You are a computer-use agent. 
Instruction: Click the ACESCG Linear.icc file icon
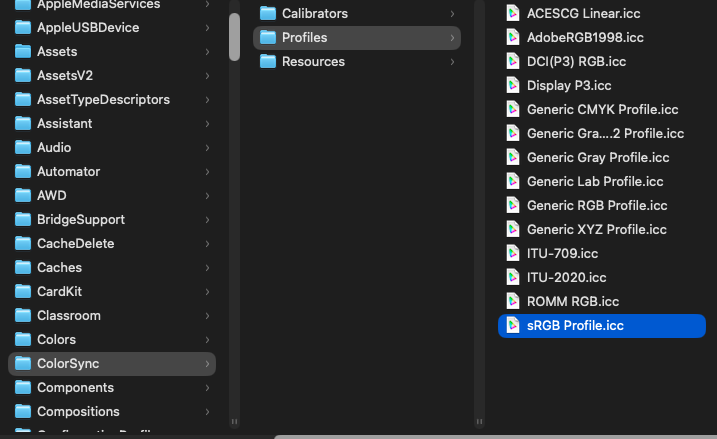click(512, 13)
